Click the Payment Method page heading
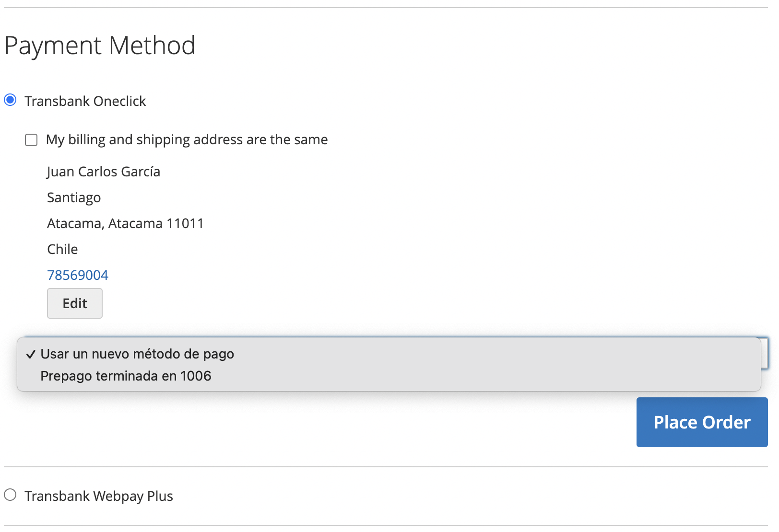Screen dimensions: 779x532 coord(99,45)
